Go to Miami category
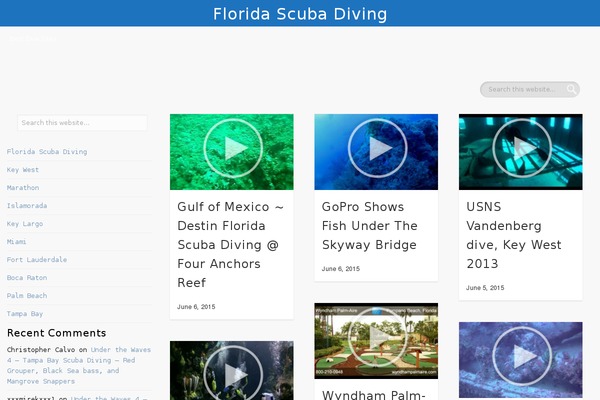Viewport: 600px width, 400px height. (16, 242)
